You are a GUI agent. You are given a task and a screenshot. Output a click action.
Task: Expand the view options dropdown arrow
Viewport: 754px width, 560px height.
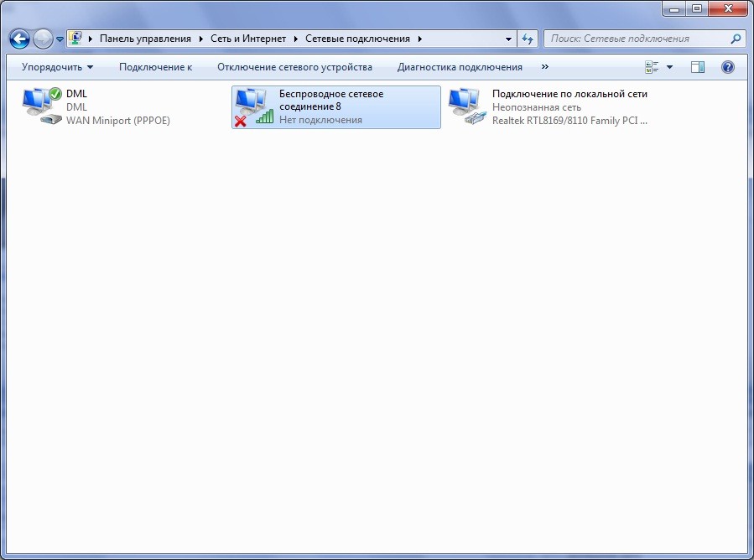pyautogui.click(x=669, y=67)
